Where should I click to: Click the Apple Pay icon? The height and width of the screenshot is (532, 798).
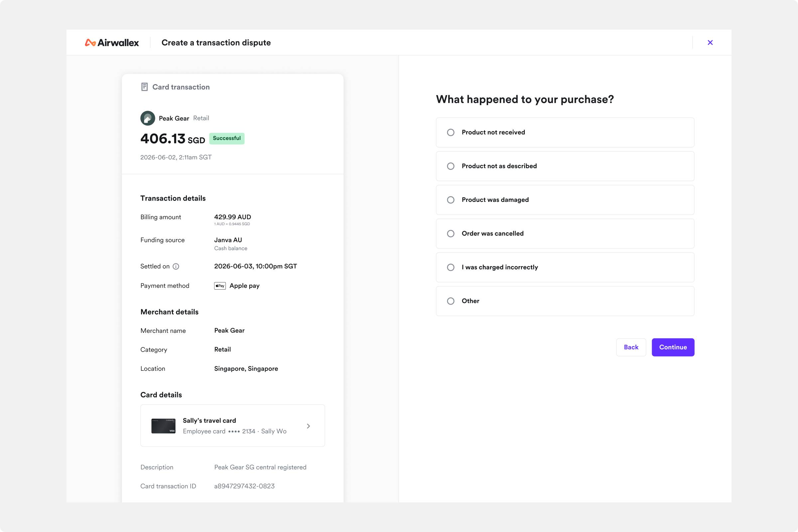point(220,286)
